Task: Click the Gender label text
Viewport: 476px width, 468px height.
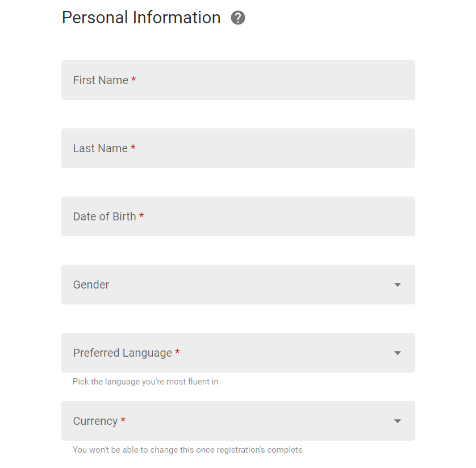Action: [91, 285]
